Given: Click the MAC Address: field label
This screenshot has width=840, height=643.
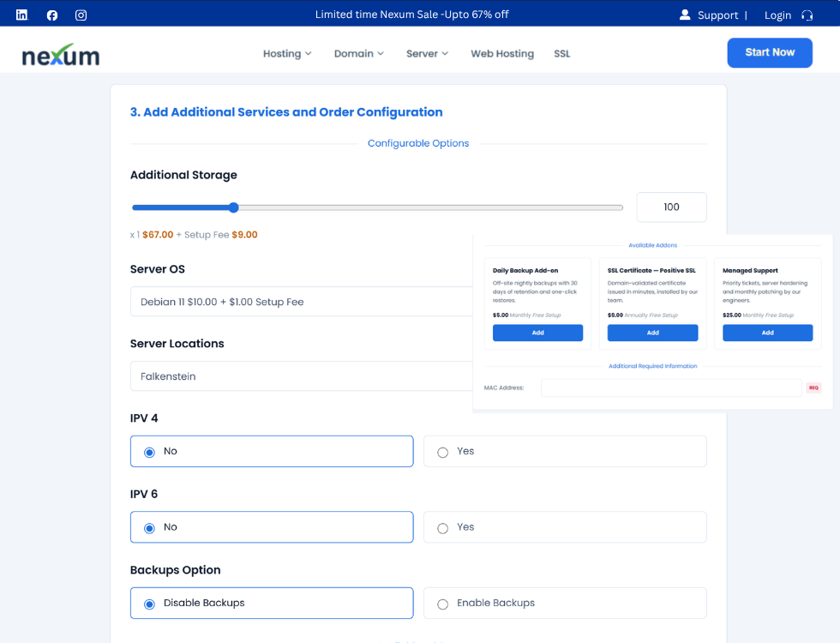Looking at the screenshot, I should click(504, 388).
